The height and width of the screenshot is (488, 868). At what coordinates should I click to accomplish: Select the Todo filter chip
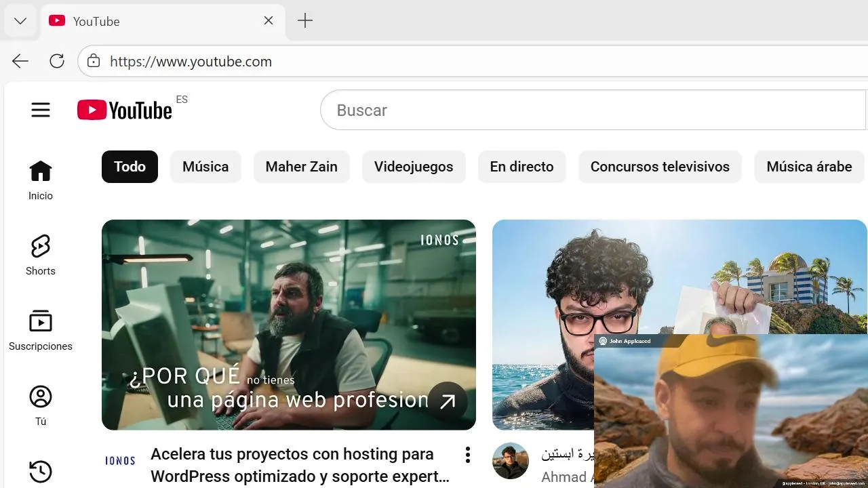pyautogui.click(x=130, y=167)
